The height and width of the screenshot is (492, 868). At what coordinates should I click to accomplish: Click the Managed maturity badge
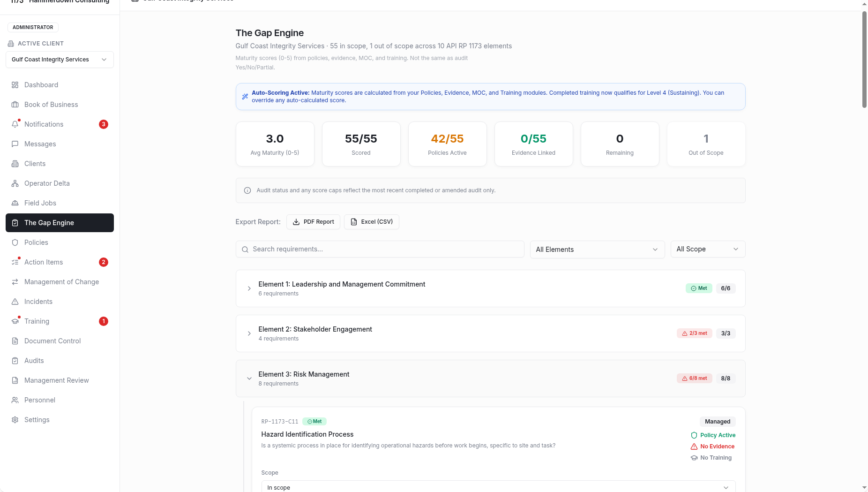point(718,422)
